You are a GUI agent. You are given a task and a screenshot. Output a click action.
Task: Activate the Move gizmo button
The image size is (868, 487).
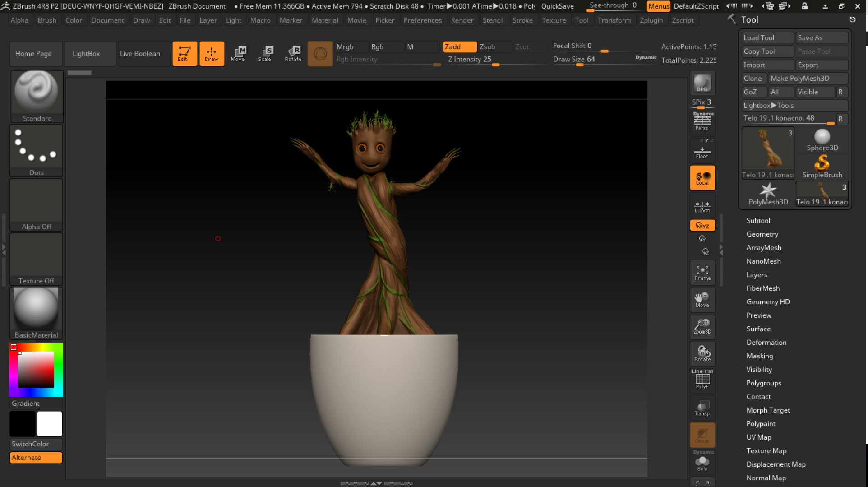(x=238, y=54)
